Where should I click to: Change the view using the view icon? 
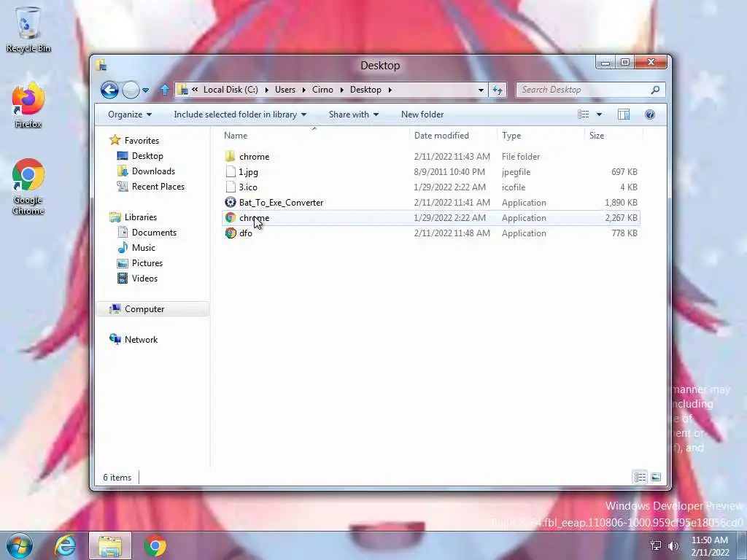[x=583, y=114]
